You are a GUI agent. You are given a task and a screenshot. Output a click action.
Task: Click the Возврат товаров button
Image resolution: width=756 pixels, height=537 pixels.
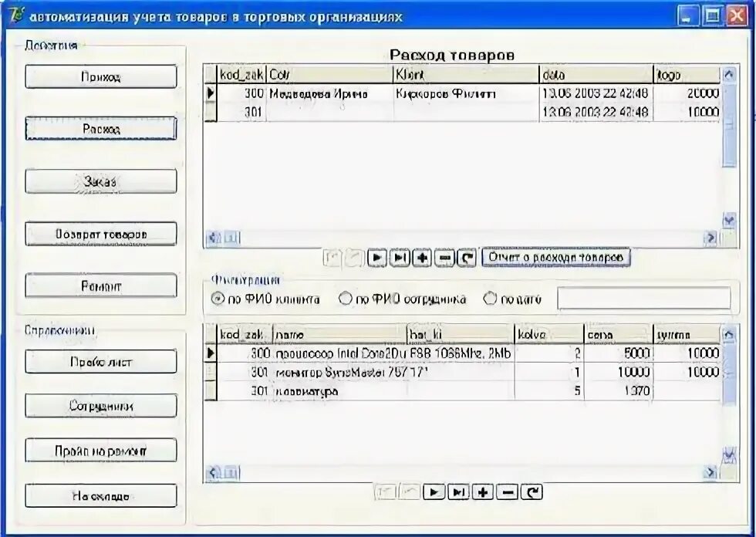(101, 234)
